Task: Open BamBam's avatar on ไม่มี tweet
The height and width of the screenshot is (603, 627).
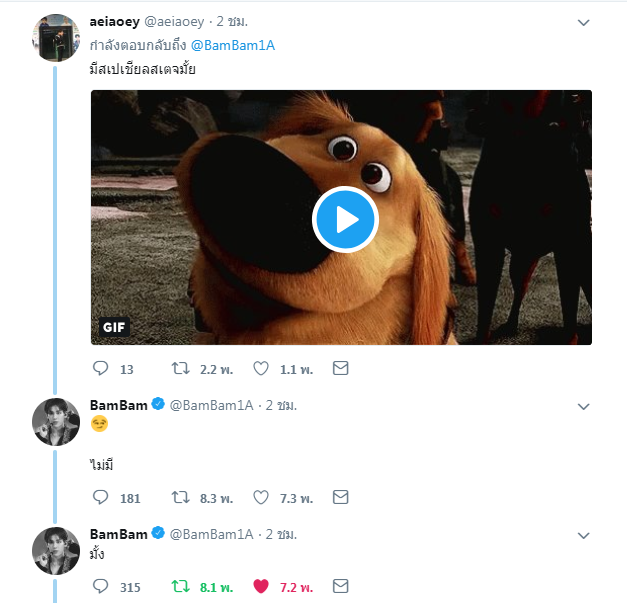Action: click(x=56, y=422)
